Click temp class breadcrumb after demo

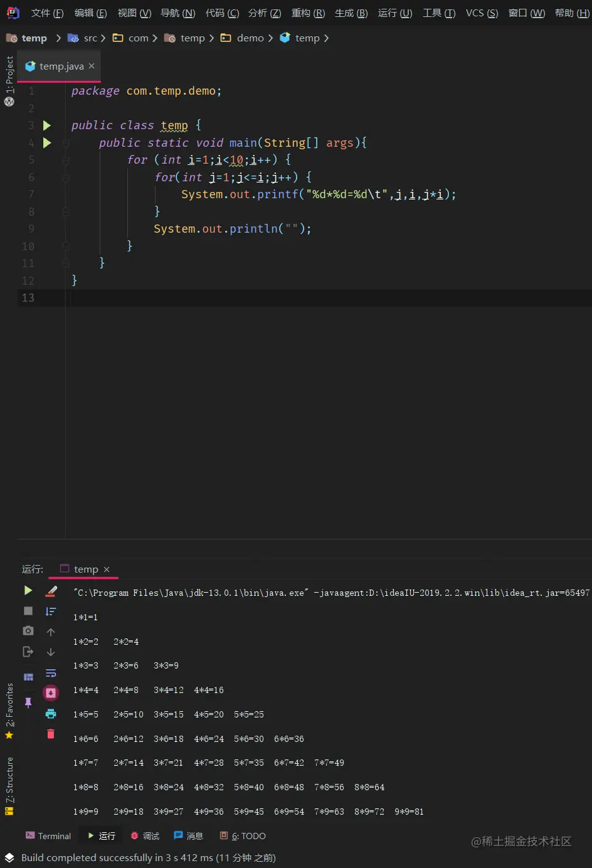(x=300, y=38)
